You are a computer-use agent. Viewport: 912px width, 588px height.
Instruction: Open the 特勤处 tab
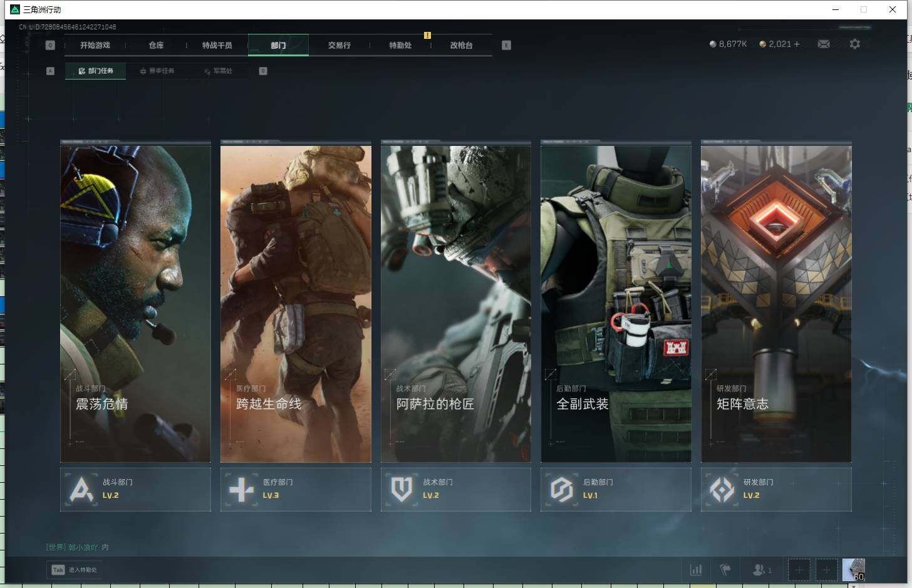pyautogui.click(x=400, y=45)
